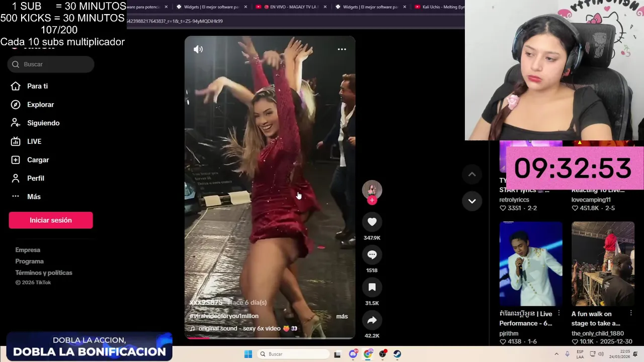
Task: Open original sound - sexy 6x video
Action: tap(244, 329)
